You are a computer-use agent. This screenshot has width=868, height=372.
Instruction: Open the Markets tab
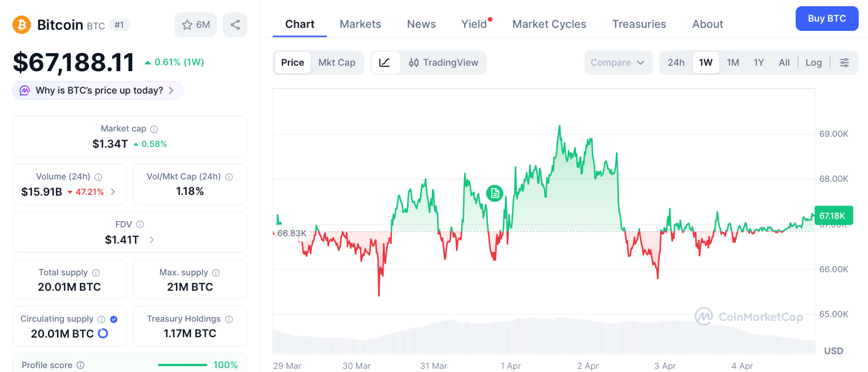360,24
